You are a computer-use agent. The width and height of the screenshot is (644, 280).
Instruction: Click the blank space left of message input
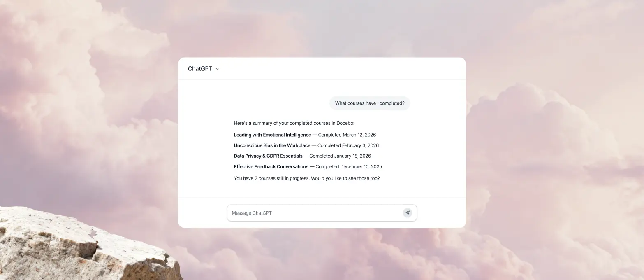coord(202,213)
